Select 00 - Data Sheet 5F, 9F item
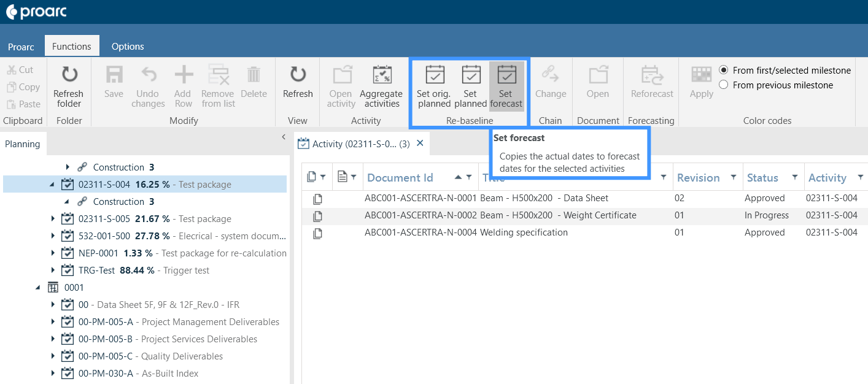868x384 pixels. (x=159, y=305)
